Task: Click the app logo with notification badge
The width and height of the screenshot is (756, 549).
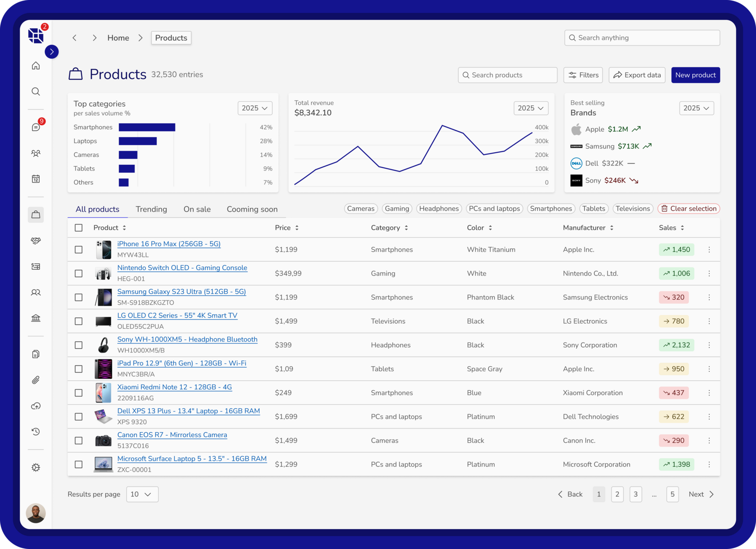Action: pyautogui.click(x=36, y=35)
